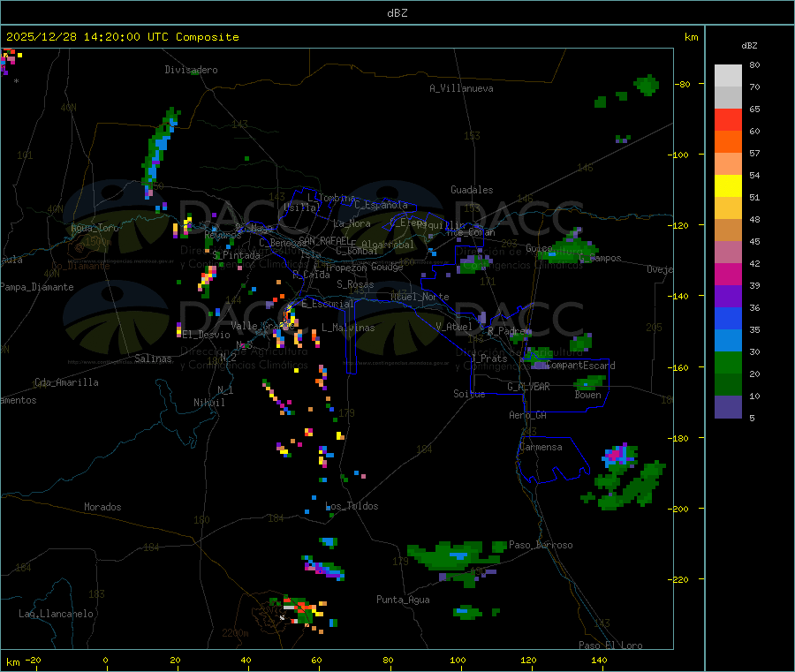Click the Pampa_Diamante map label
The height and width of the screenshot is (672, 795).
pyautogui.click(x=37, y=287)
